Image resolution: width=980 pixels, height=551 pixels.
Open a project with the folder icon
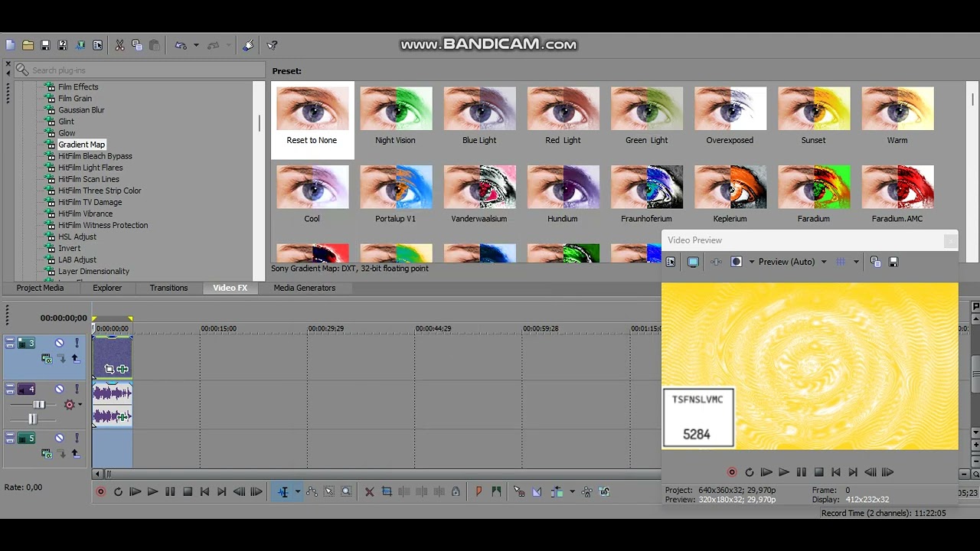click(28, 45)
